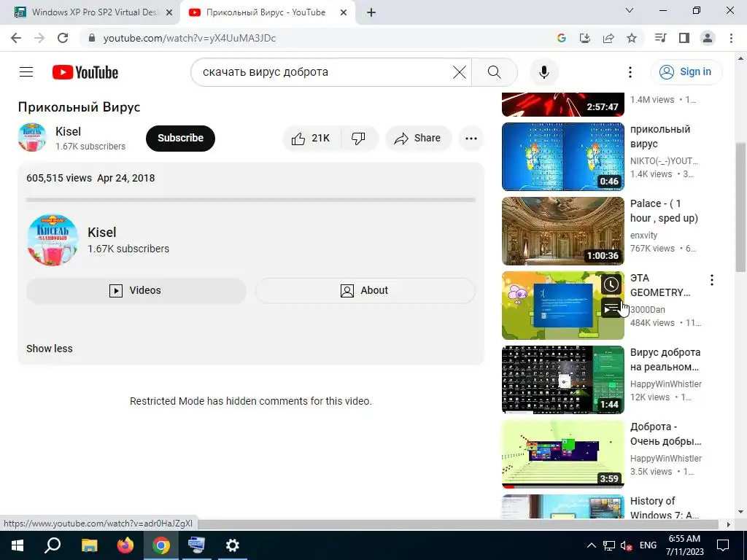Click the page vertical scrollbar
This screenshot has height=560, width=747.
(741, 207)
